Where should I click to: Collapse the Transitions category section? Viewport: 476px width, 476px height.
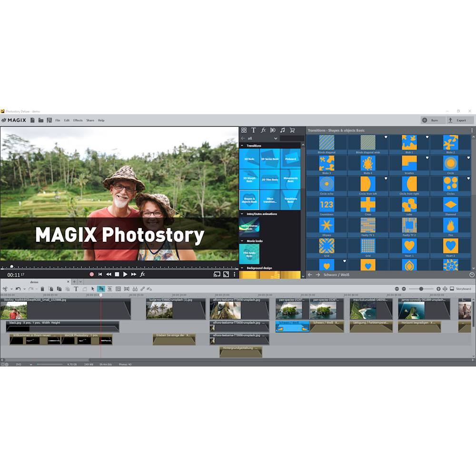pyautogui.click(x=242, y=146)
